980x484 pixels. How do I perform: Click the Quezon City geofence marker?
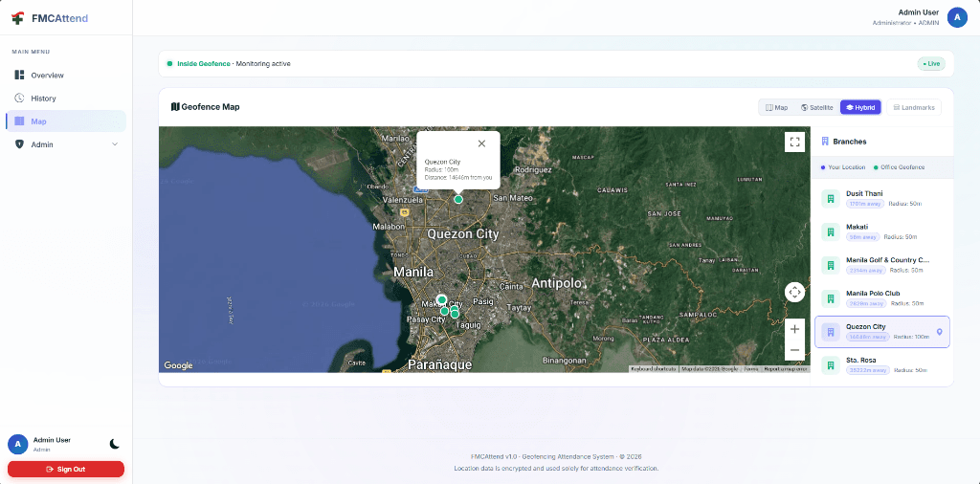tap(458, 199)
